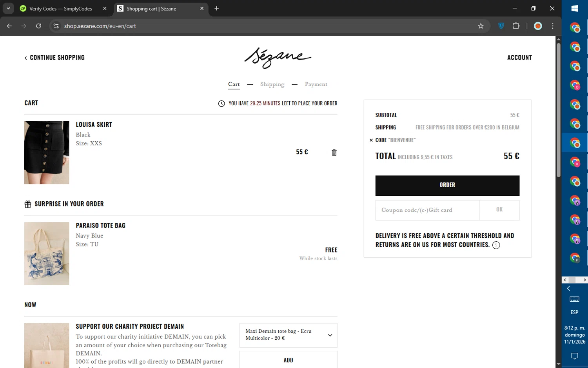Click the Total 55 € amount

(512, 156)
